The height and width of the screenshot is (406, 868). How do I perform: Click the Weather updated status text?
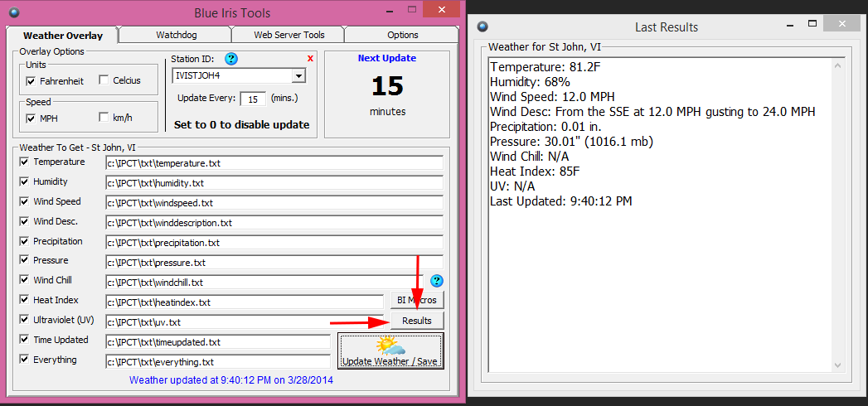(231, 380)
